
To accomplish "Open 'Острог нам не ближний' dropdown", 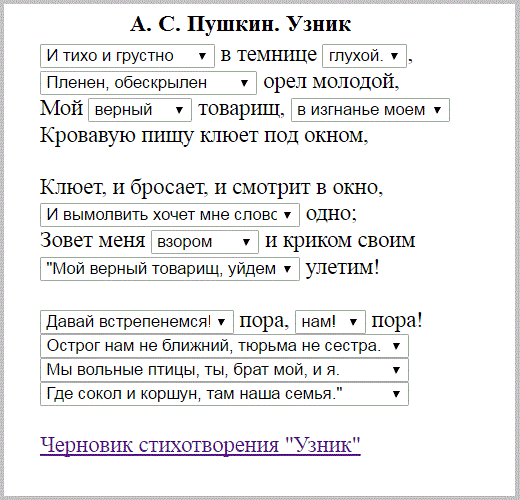I will tap(224, 346).
